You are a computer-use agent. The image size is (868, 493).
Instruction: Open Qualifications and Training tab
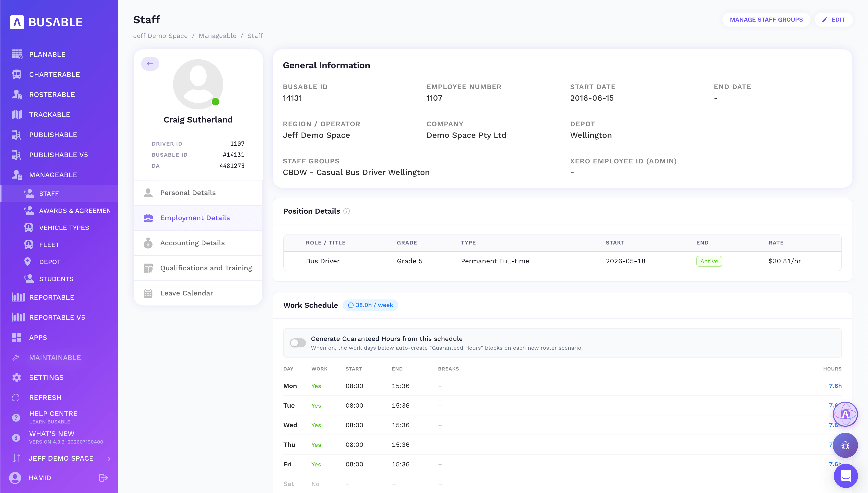(198, 268)
